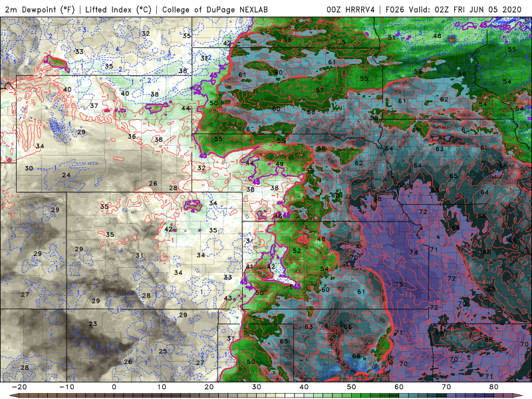Image resolution: width=532 pixels, height=399 pixels.
Task: Click the map dewpoint value 51
Action: 392,37
